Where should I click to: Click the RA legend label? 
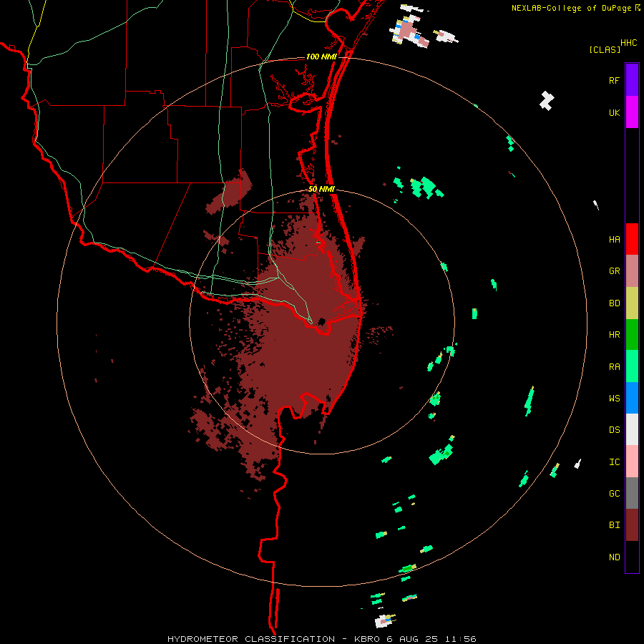(x=614, y=367)
